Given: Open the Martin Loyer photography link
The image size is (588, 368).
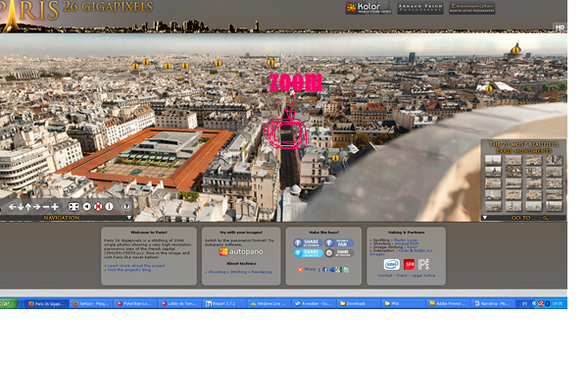Looking at the screenshot, I should (x=471, y=8).
